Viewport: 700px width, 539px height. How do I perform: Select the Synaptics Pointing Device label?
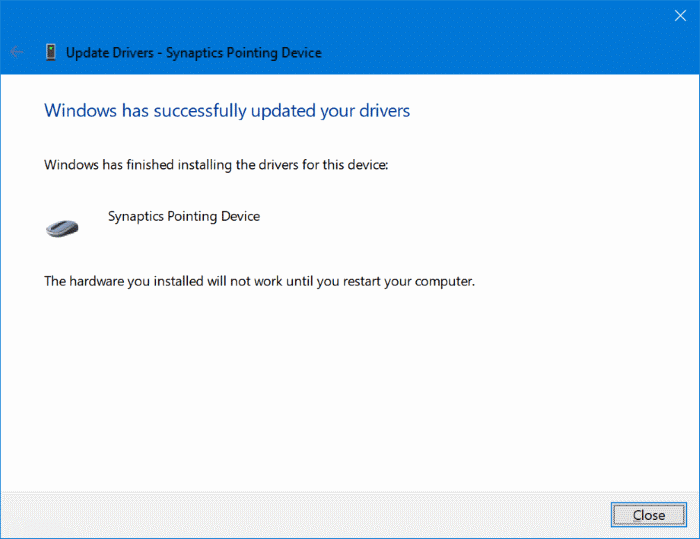(183, 216)
